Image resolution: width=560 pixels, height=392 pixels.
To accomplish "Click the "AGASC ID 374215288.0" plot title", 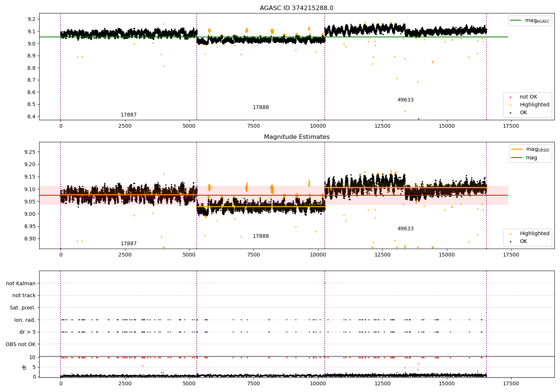I will click(x=296, y=8).
